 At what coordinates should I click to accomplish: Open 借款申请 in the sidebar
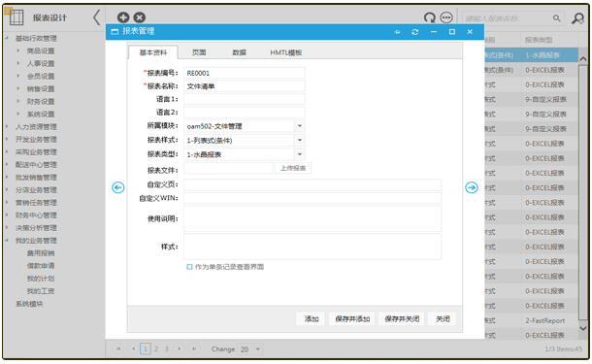click(41, 265)
